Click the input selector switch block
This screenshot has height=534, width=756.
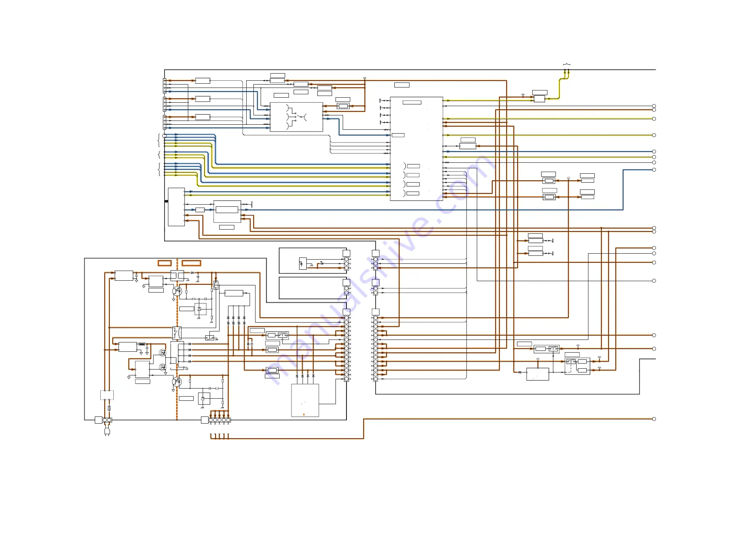[x=296, y=117]
